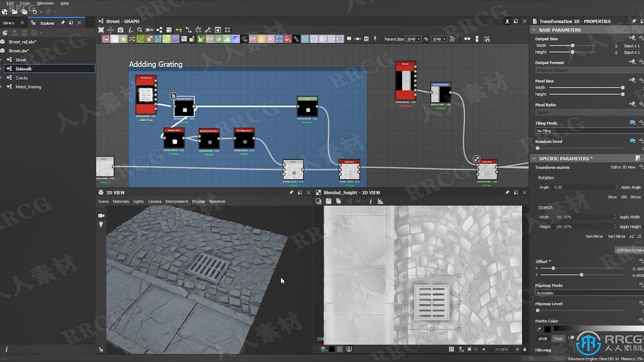This screenshot has width=644, height=362.
Task: Click the light bulb icon in 3D View
Action: (x=101, y=224)
